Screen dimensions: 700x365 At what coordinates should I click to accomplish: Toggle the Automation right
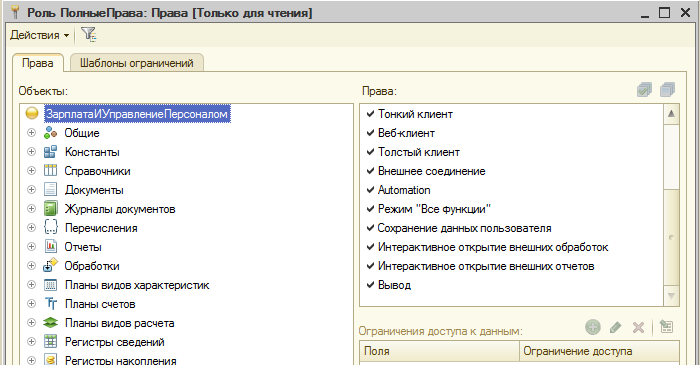[370, 190]
